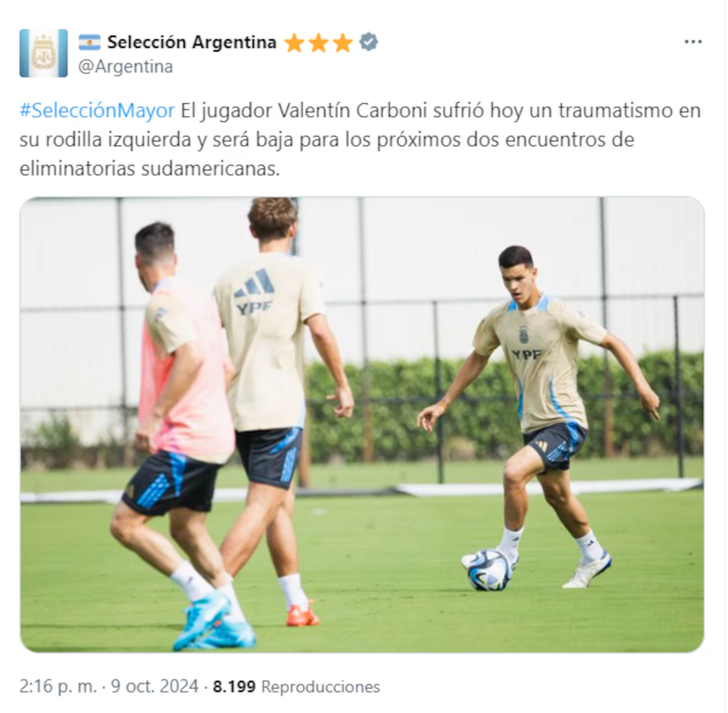Click the 8.199 views count

point(234,687)
